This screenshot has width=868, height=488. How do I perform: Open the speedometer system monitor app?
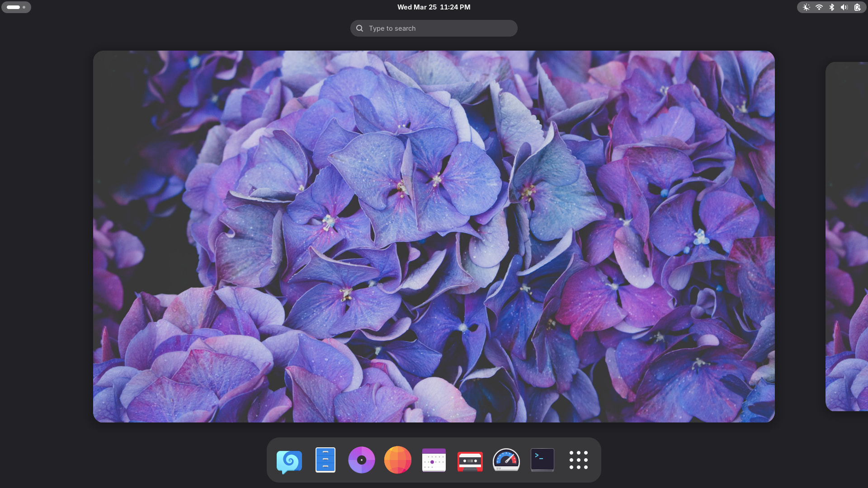[506, 460]
